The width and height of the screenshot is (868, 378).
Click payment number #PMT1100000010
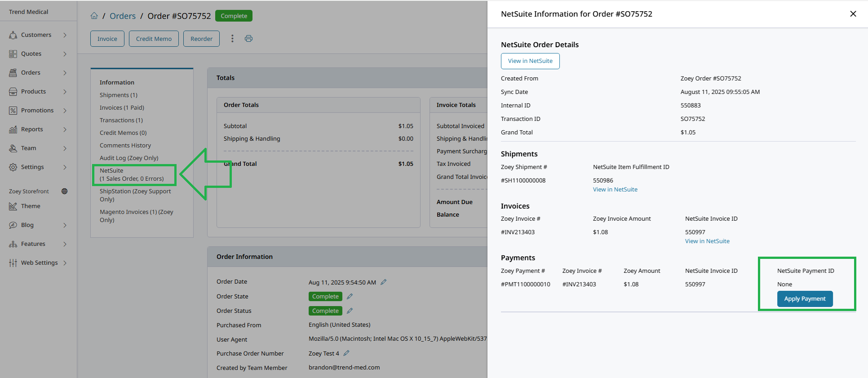coord(526,284)
